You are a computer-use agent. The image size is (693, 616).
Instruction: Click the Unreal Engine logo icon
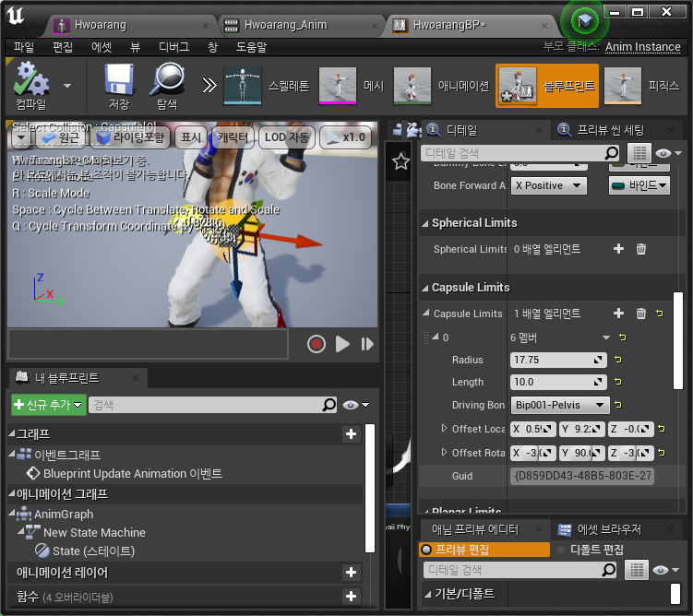[15, 16]
